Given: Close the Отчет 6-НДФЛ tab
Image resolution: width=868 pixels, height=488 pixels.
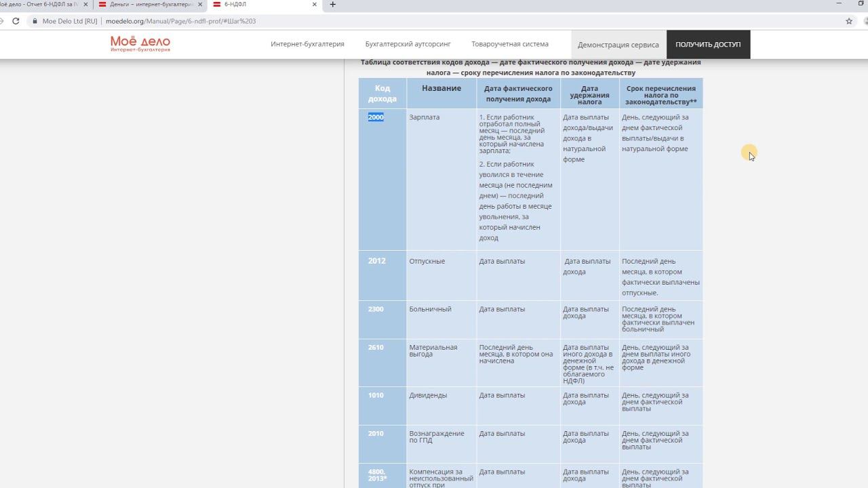Looking at the screenshot, I should (85, 4).
